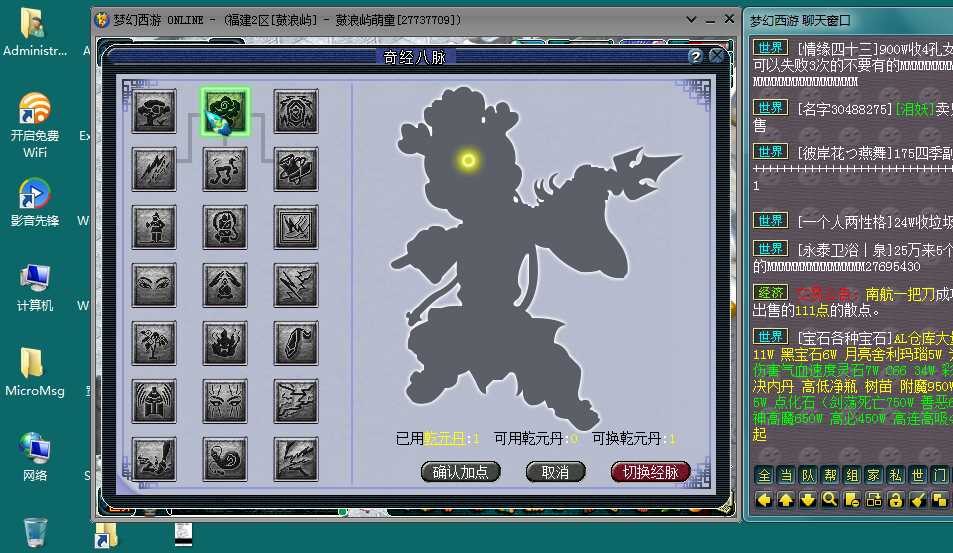Select the spiral snail skill node
Image resolution: width=953 pixels, height=553 pixels.
click(225, 459)
